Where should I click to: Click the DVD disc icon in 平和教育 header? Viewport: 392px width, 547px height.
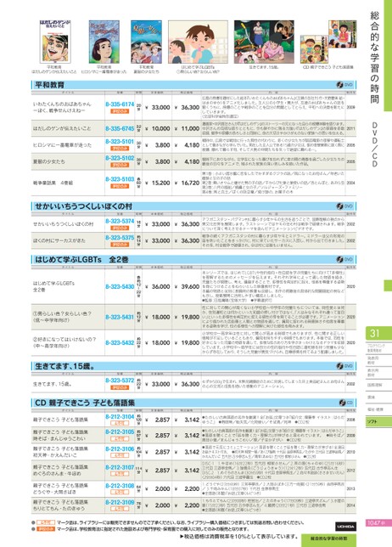tap(344, 85)
